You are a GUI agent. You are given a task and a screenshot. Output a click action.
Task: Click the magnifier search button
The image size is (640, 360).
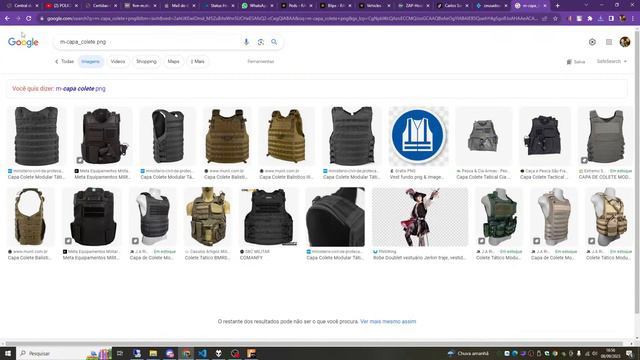[x=274, y=42]
